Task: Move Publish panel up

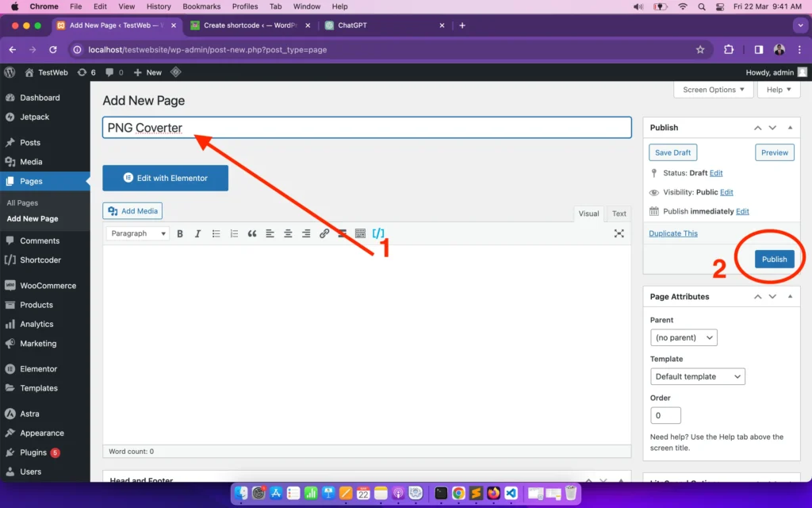Action: pyautogui.click(x=757, y=128)
